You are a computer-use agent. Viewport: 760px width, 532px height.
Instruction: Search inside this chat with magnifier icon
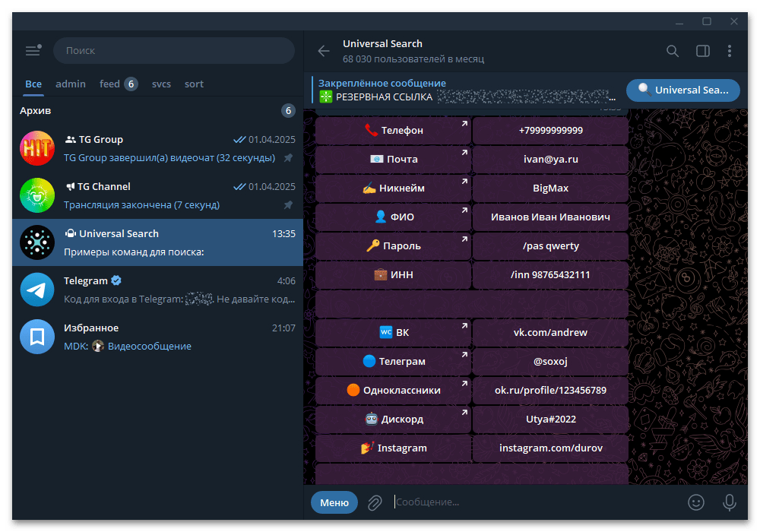(673, 51)
